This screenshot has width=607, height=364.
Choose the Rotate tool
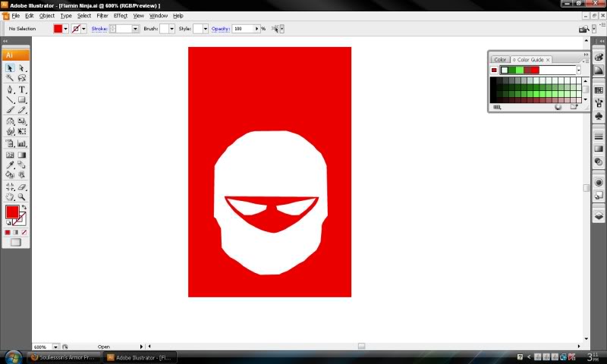point(10,121)
